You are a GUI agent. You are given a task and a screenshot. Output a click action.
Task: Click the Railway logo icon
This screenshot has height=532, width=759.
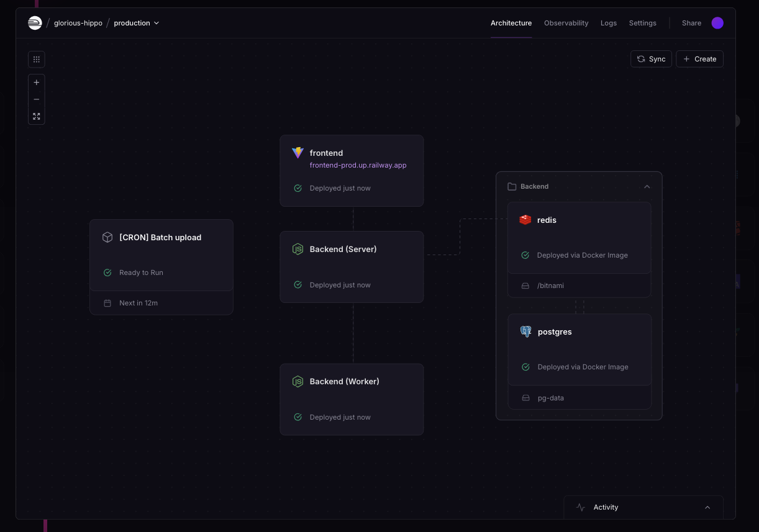coord(35,23)
